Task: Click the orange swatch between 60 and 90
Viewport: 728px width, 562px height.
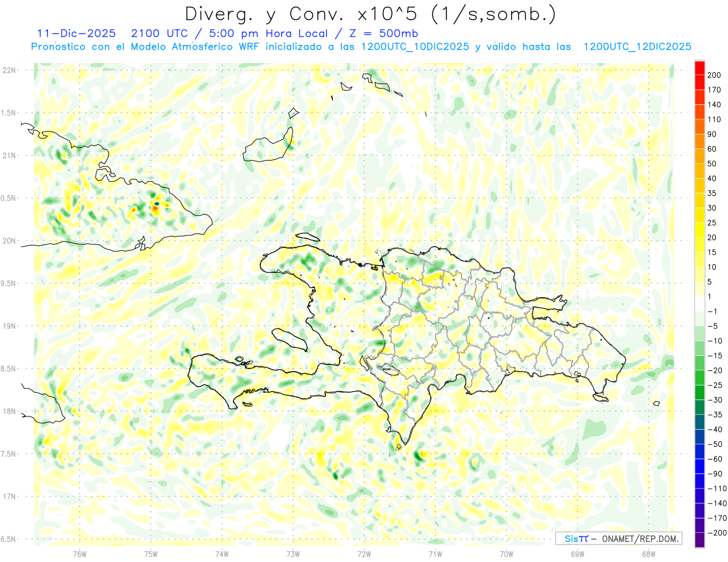Action: tap(699, 141)
